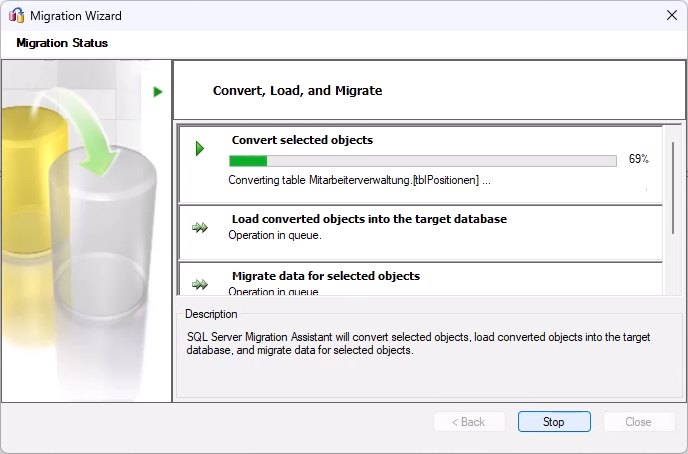Viewport: 688px width, 454px height.
Task: Click the Description text about SQL Server Migration Assistant
Action: coord(418,344)
